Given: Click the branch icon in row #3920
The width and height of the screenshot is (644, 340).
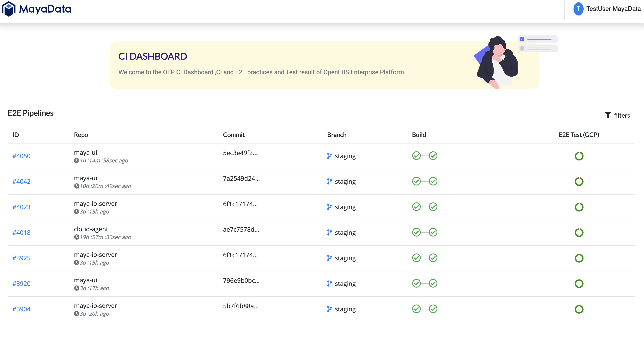Looking at the screenshot, I should [329, 284].
